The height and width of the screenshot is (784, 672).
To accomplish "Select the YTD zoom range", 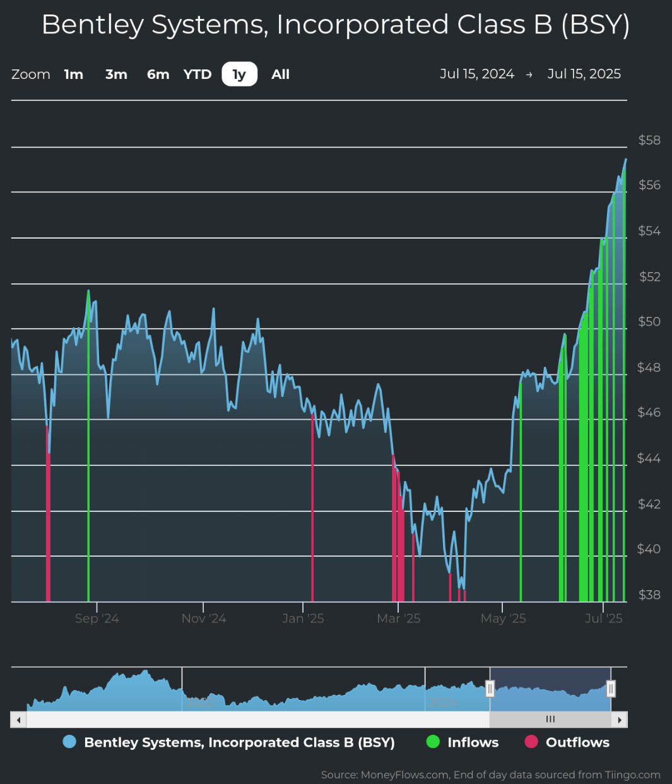I will 197,74.
